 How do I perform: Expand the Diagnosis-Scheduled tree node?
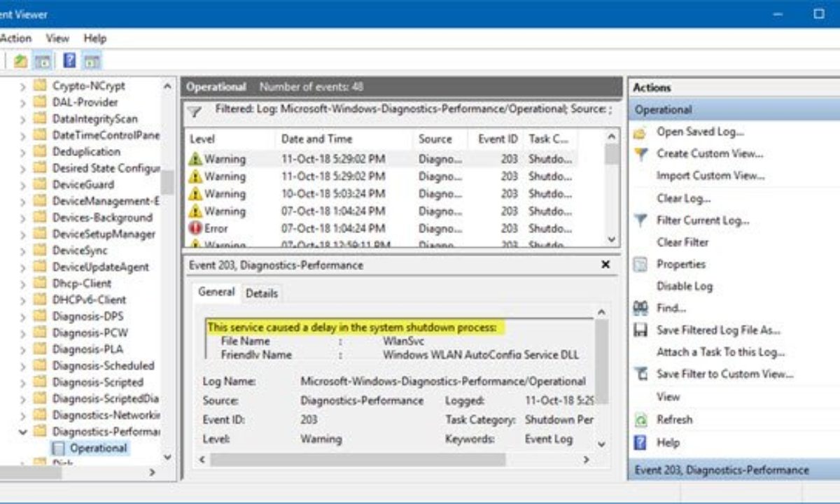23,365
